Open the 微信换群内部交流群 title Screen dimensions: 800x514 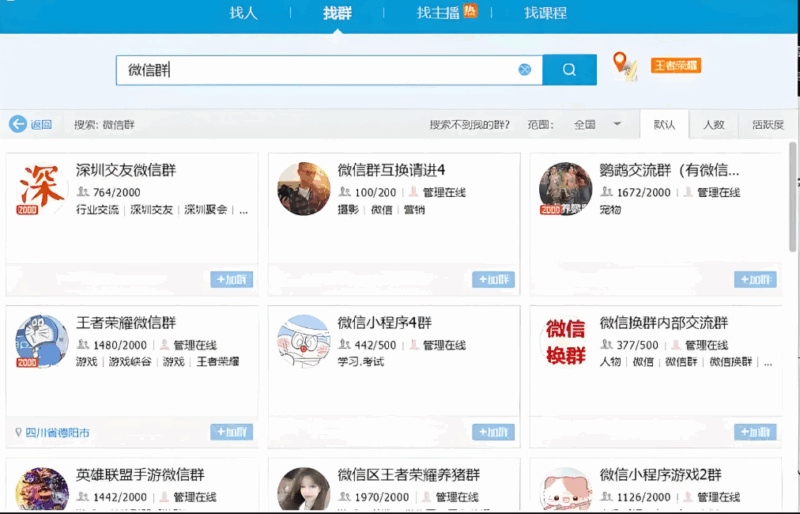(664, 323)
